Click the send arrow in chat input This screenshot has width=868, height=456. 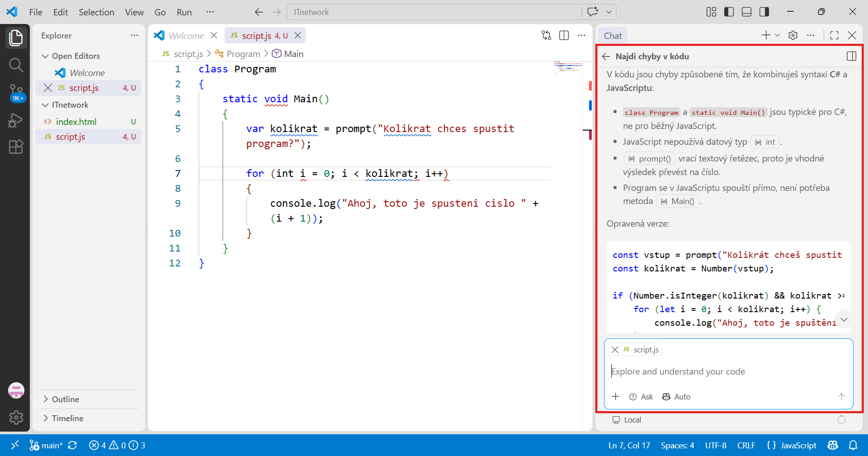pos(841,397)
